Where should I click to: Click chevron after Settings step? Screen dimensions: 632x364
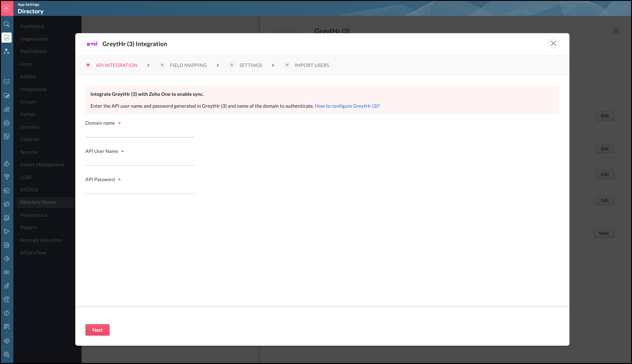273,65
